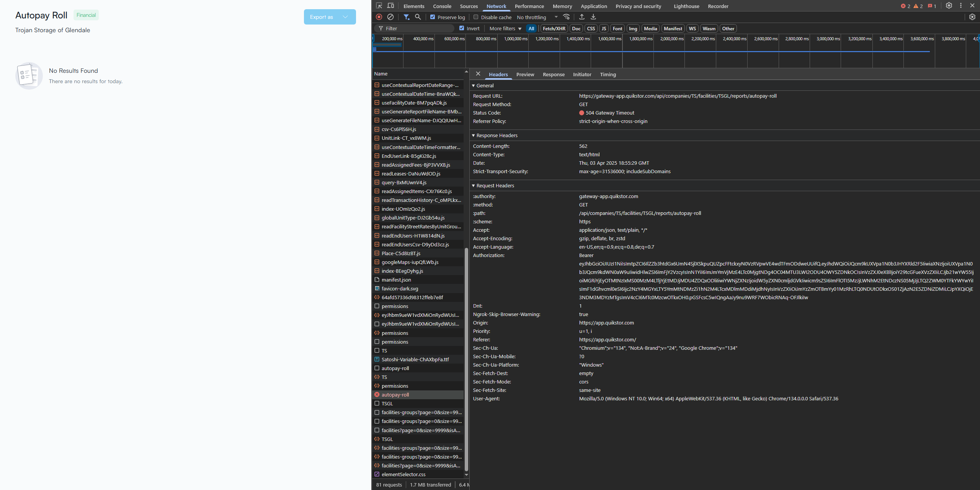Open the No throttling dropdown

[537, 17]
